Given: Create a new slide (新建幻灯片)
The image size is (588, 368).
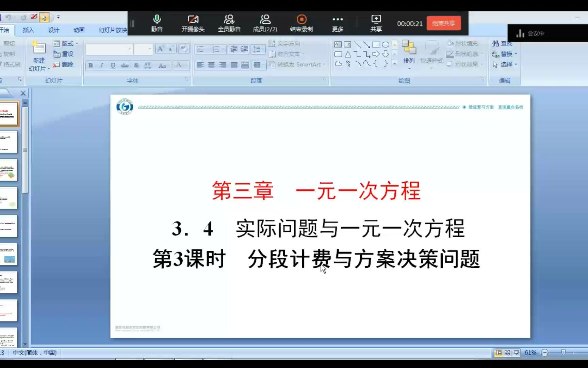Looking at the screenshot, I should point(39,56).
